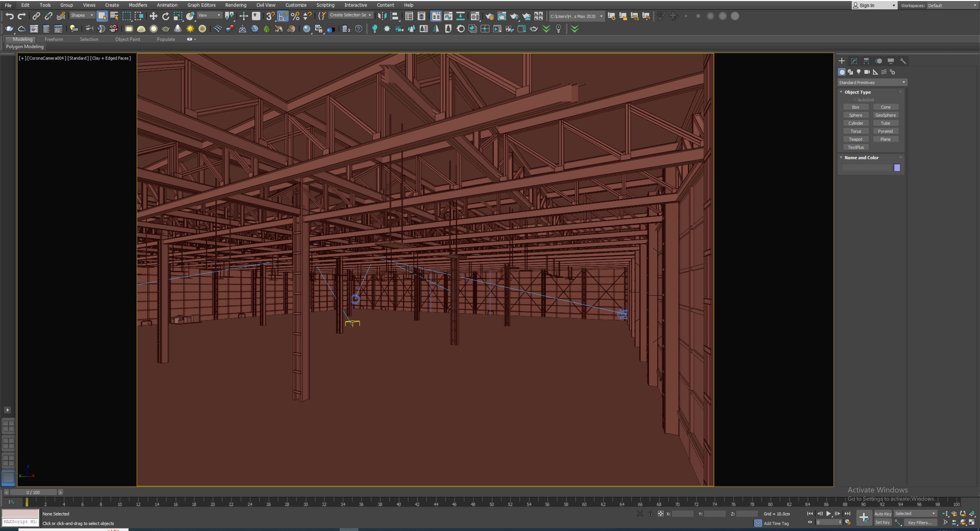Toggle Auto Key mode

(883, 513)
